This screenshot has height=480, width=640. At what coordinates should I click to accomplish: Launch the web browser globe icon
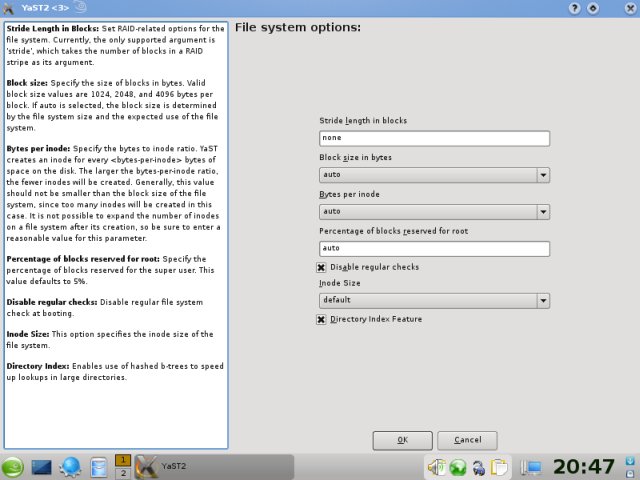[x=70, y=467]
